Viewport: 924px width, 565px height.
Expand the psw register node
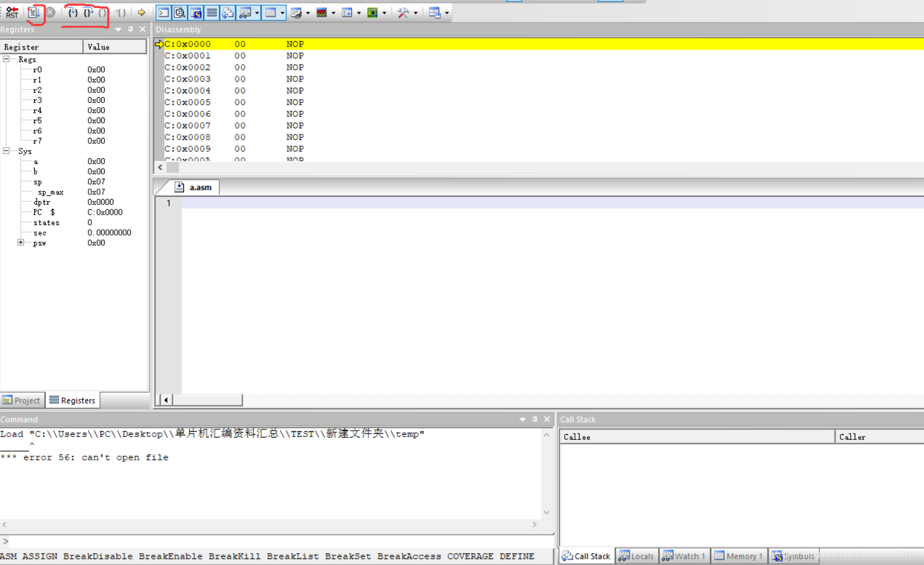pos(21,243)
